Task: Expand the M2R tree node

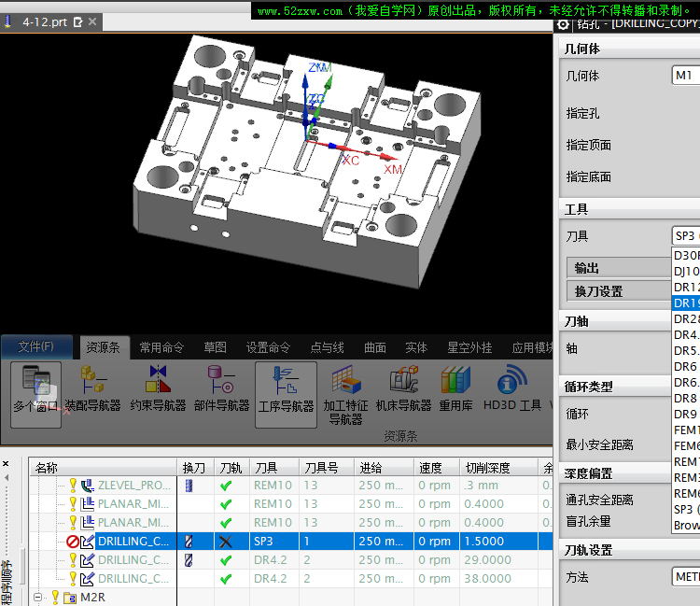Action: [x=39, y=597]
